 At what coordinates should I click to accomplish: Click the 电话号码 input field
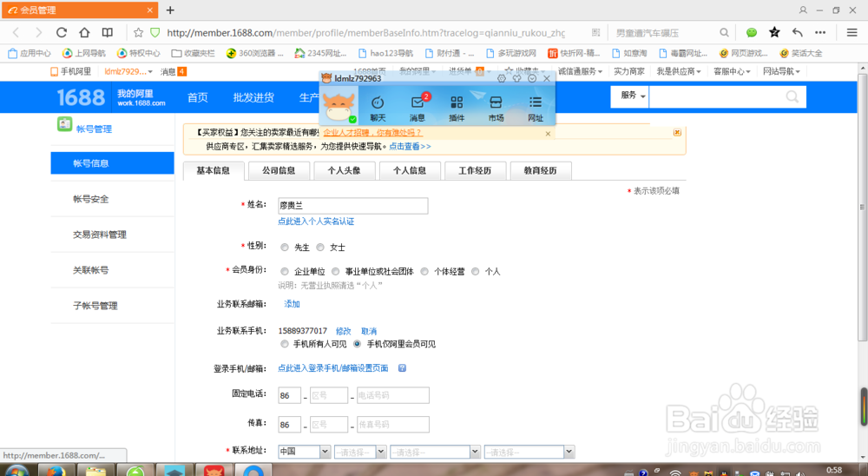point(393,395)
